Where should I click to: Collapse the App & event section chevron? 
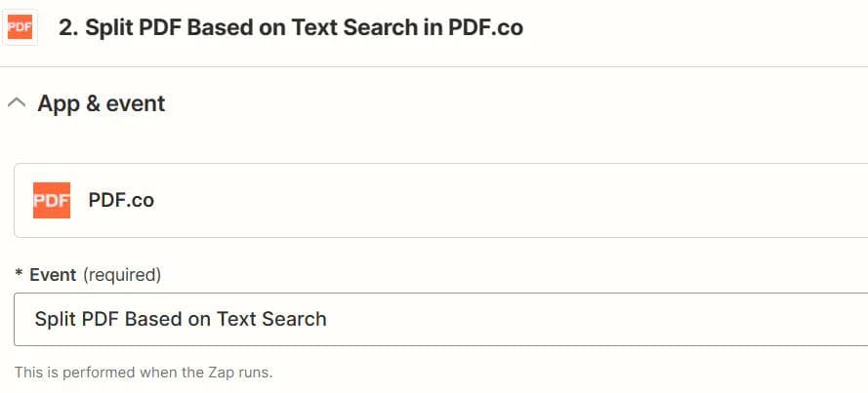(17, 103)
